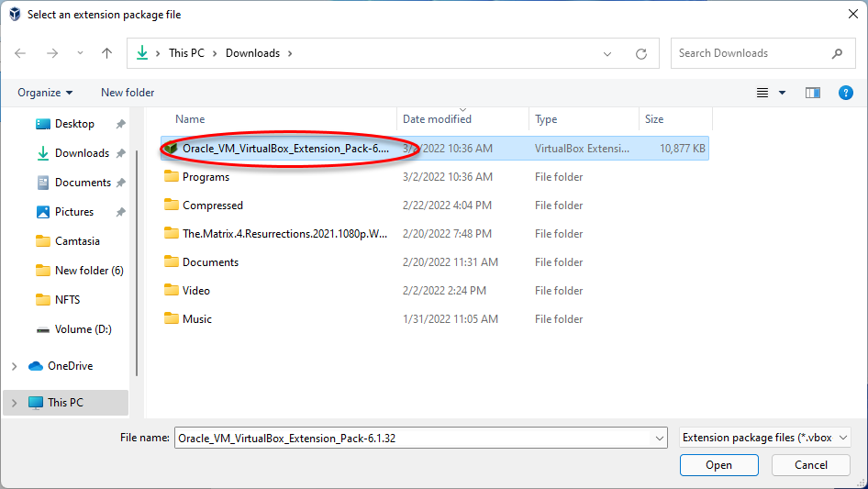Click the Compressed folder icon
868x489 pixels.
pyautogui.click(x=172, y=205)
